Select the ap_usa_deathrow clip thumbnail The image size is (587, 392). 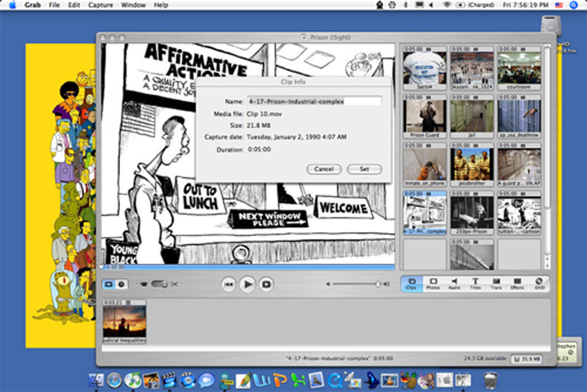(519, 117)
